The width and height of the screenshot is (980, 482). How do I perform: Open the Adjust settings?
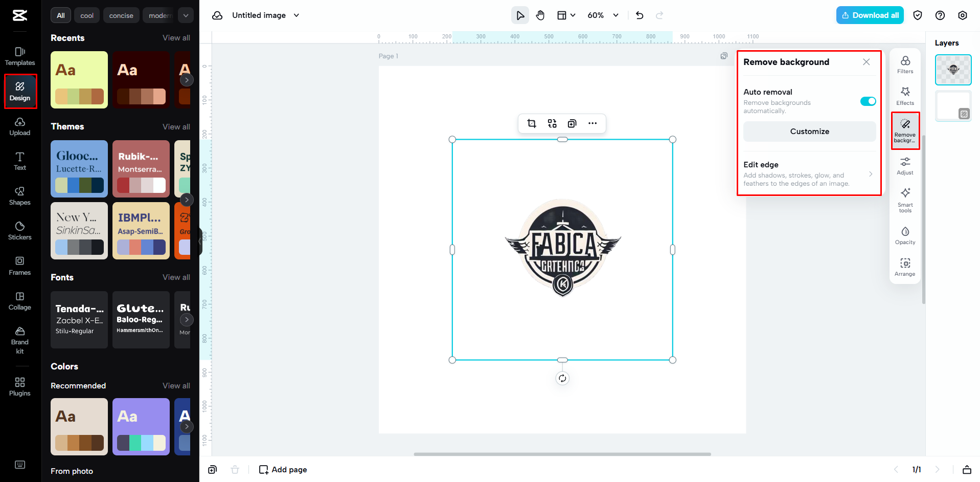pyautogui.click(x=905, y=165)
